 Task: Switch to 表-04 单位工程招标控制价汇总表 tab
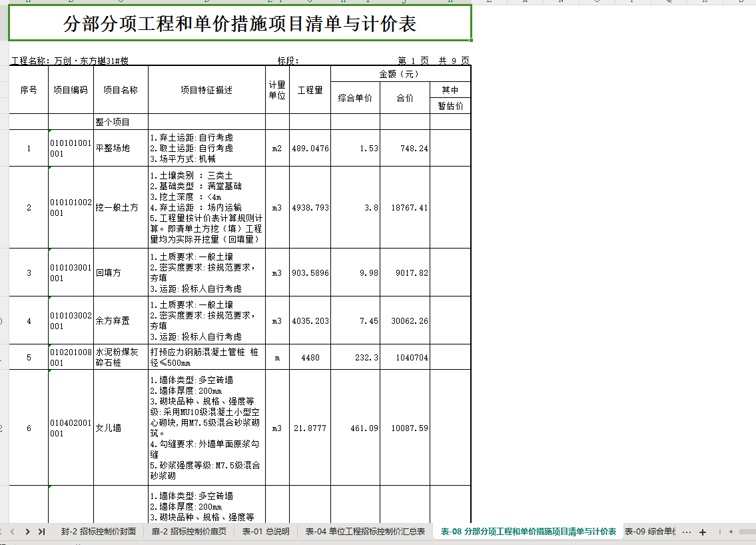pyautogui.click(x=365, y=532)
